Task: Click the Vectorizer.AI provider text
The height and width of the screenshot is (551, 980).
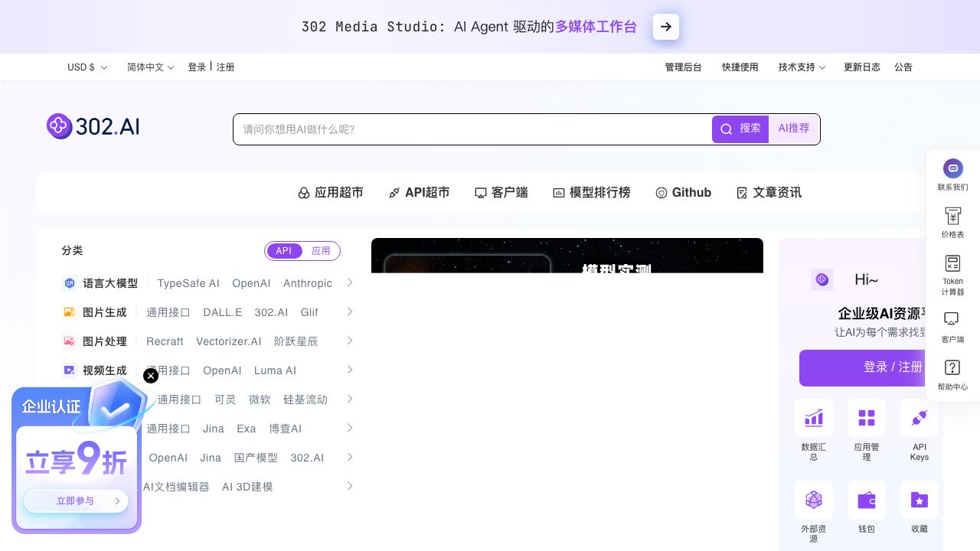Action: [x=229, y=341]
